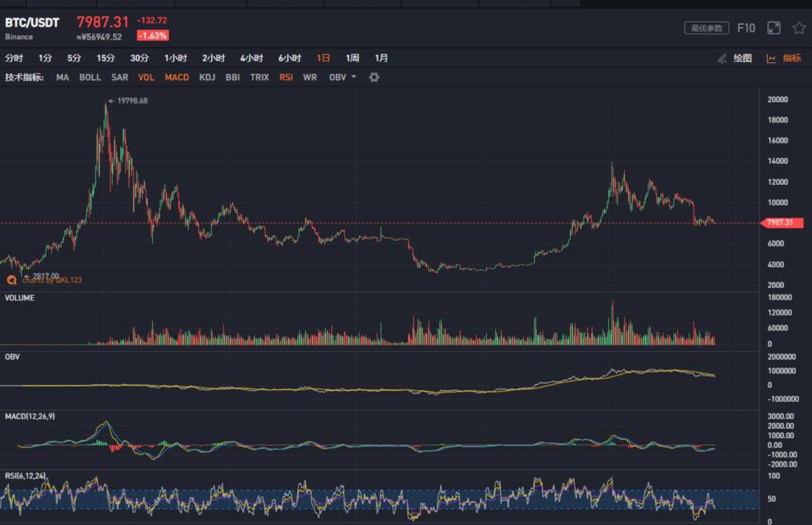
Task: Open indicator settings gear icon
Action: [374, 77]
